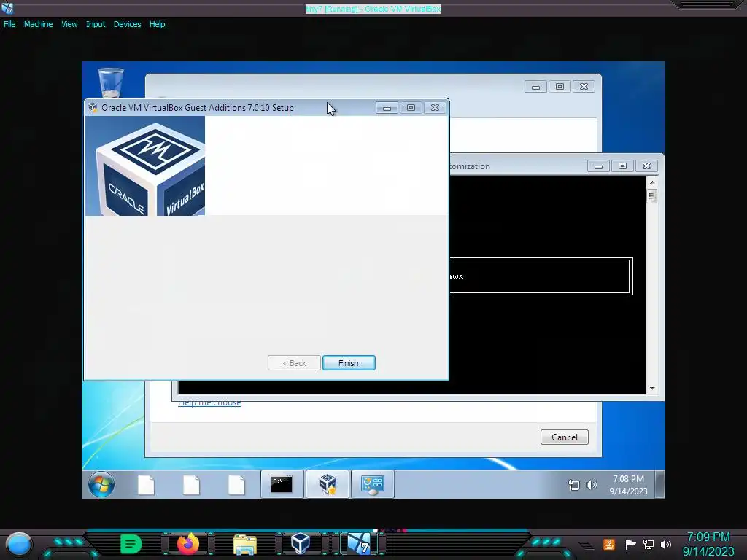Open Firefox from the host taskbar
The image size is (747, 560).
187,544
